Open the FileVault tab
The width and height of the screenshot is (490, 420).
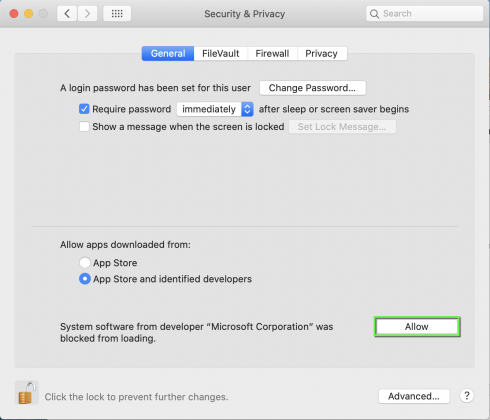(x=221, y=53)
